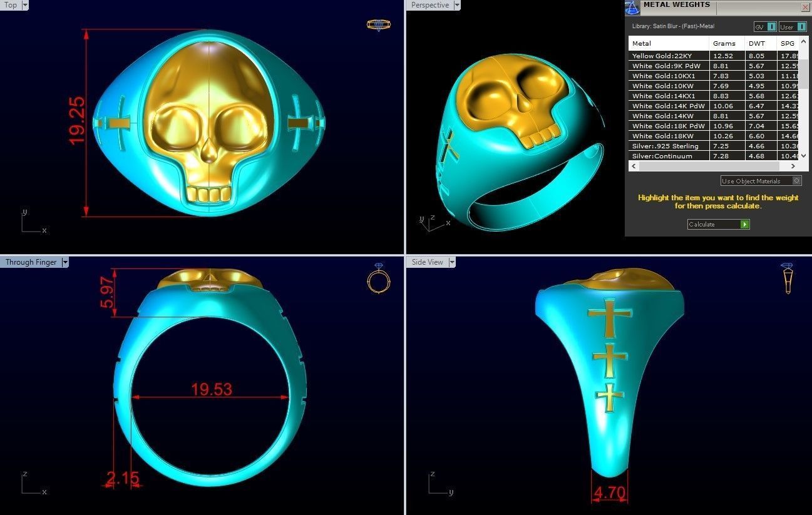Image resolution: width=812 pixels, height=515 pixels.
Task: Close the Metal Weights panel
Action: [805, 7]
